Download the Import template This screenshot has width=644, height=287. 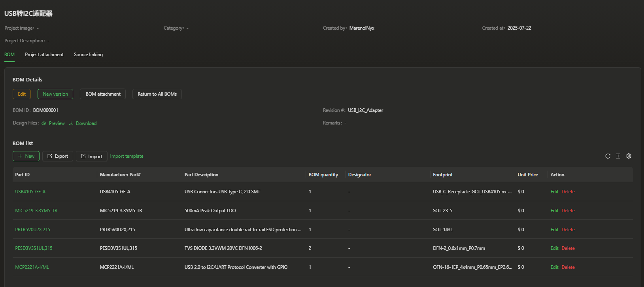[x=127, y=156]
